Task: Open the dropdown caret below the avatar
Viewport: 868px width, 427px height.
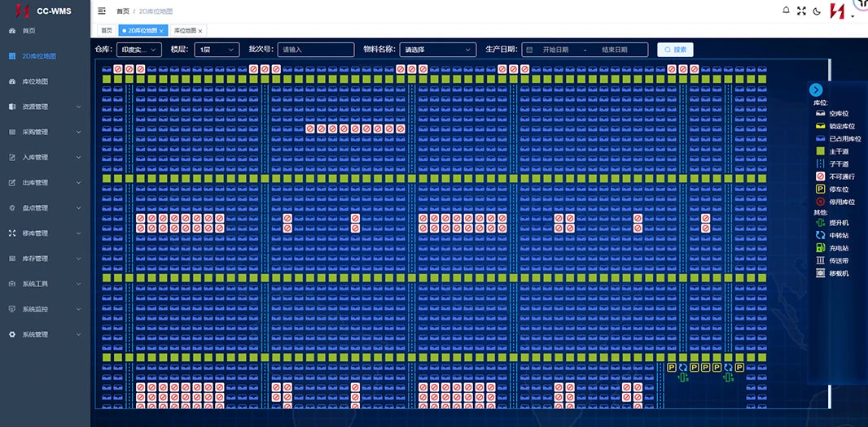Action: tap(853, 17)
